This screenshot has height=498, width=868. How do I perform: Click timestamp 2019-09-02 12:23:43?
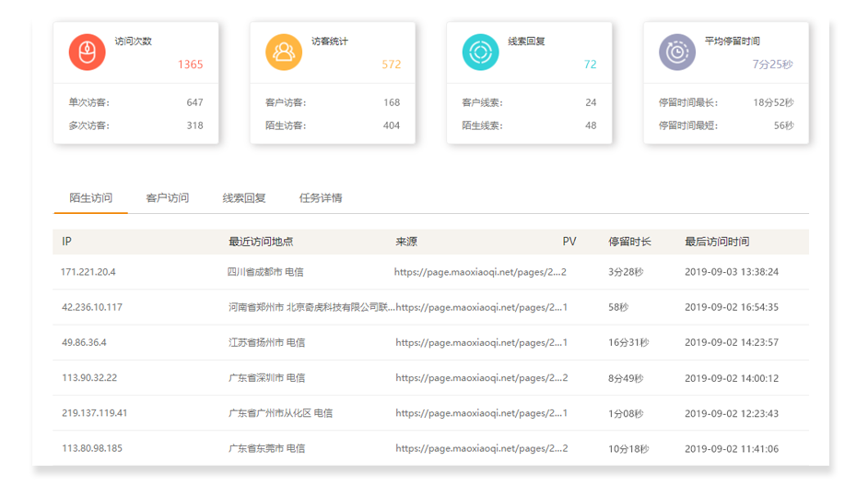pyautogui.click(x=732, y=413)
